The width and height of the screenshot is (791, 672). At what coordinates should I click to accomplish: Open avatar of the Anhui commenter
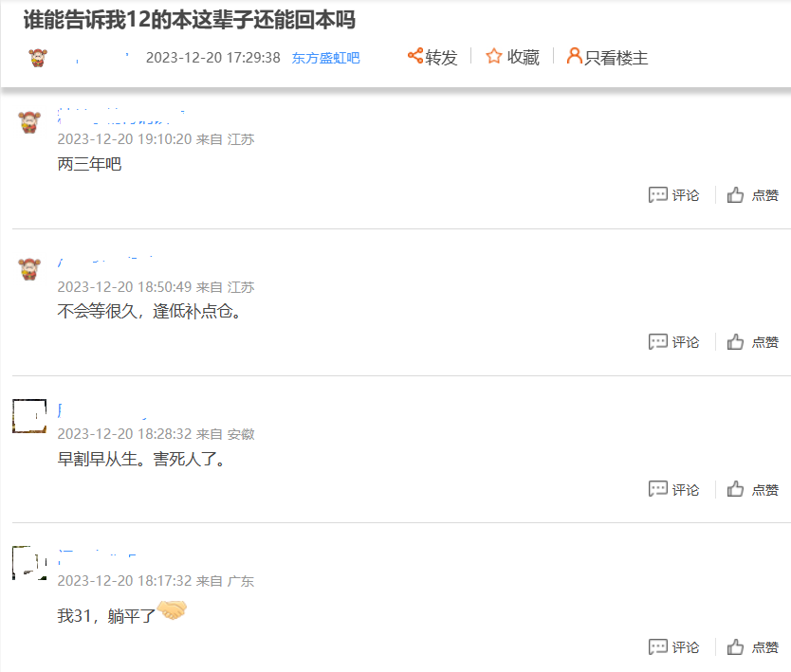click(x=29, y=416)
